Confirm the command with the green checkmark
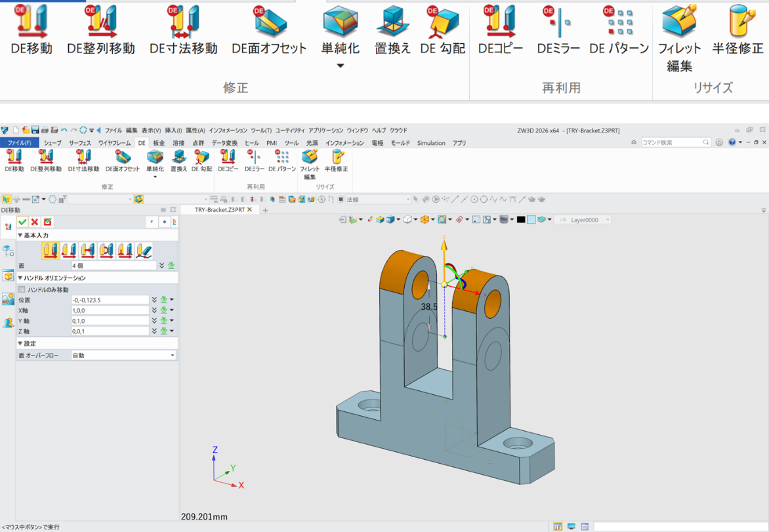 click(x=22, y=222)
